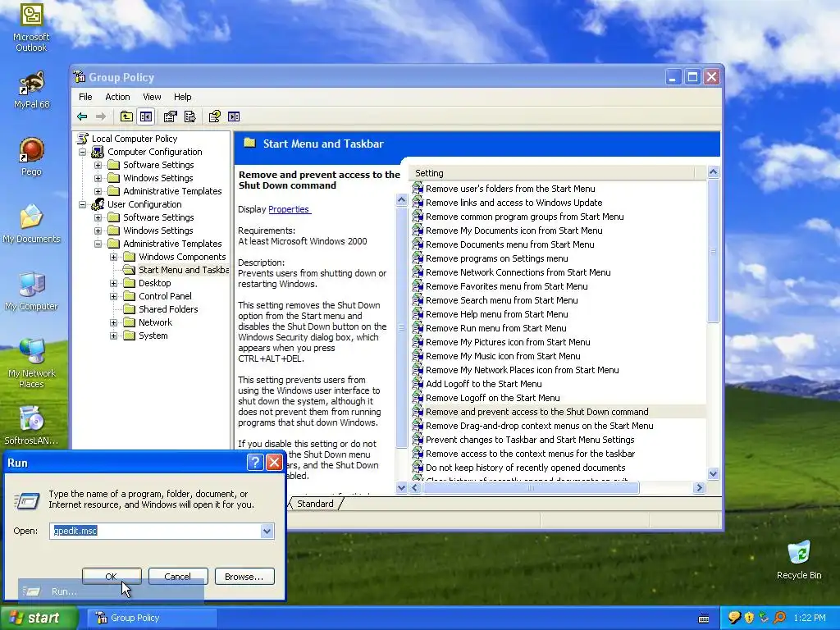Click the security shield tray icon
Image resolution: width=840 pixels, height=630 pixels.
click(x=749, y=618)
